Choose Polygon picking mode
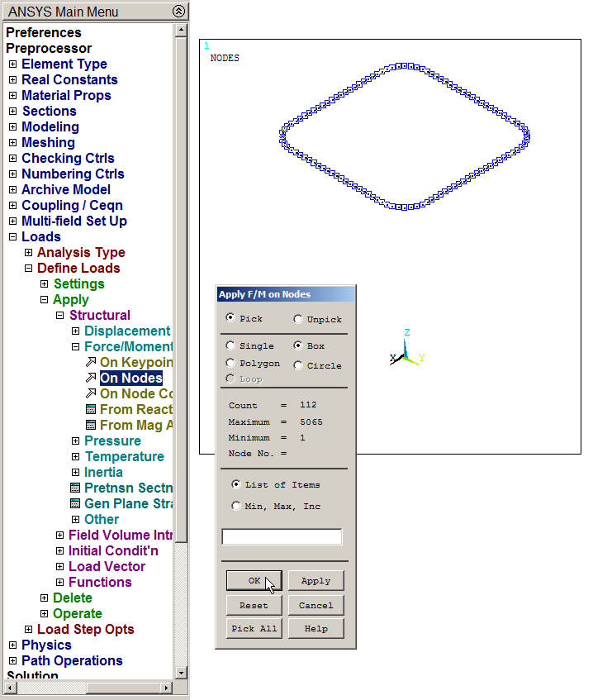The height and width of the screenshot is (700, 593). click(230, 363)
